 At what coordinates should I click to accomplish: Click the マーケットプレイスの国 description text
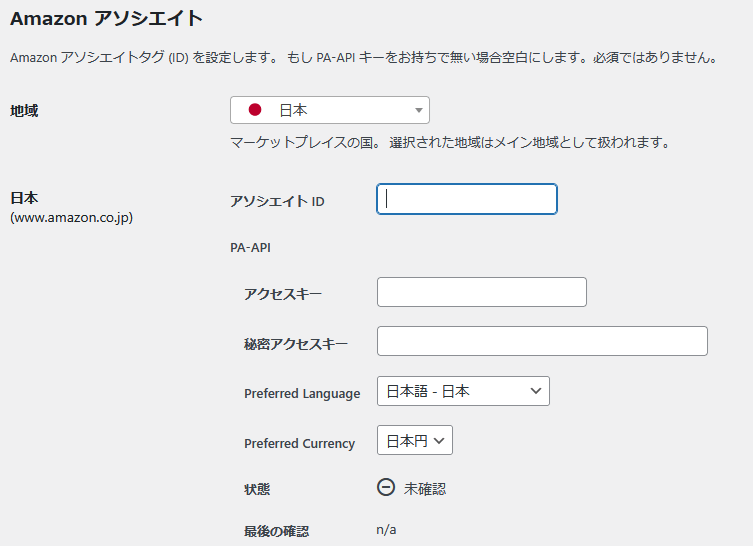click(450, 142)
